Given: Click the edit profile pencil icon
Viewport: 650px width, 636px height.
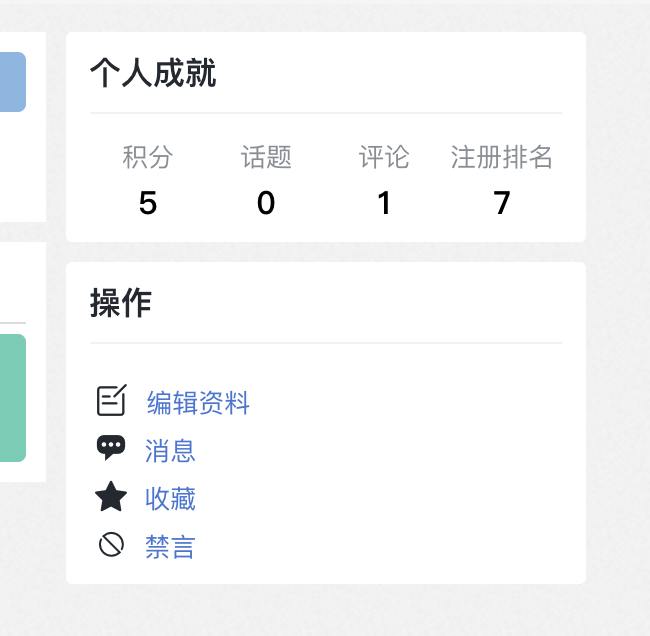Looking at the screenshot, I should [112, 401].
